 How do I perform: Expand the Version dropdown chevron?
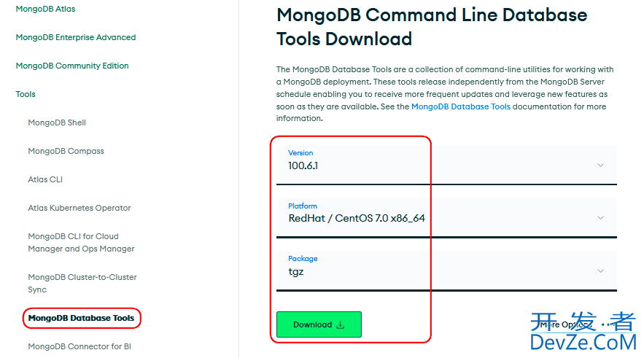coord(600,165)
